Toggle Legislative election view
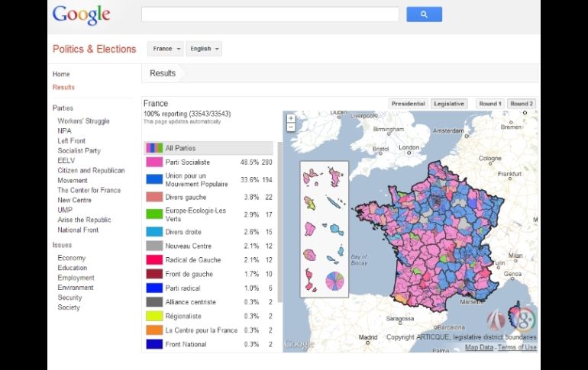The height and width of the screenshot is (370, 588). [449, 104]
